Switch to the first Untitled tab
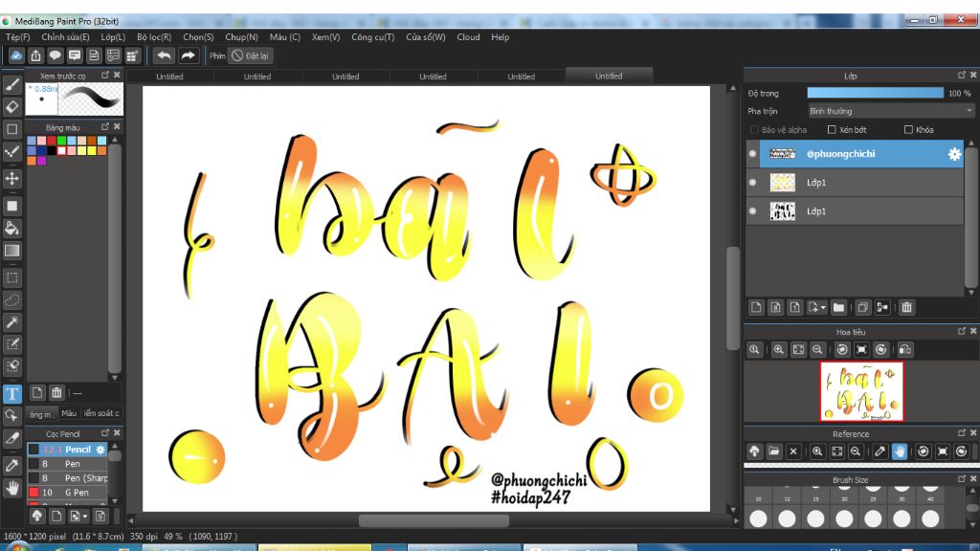The image size is (980, 551). tap(169, 77)
